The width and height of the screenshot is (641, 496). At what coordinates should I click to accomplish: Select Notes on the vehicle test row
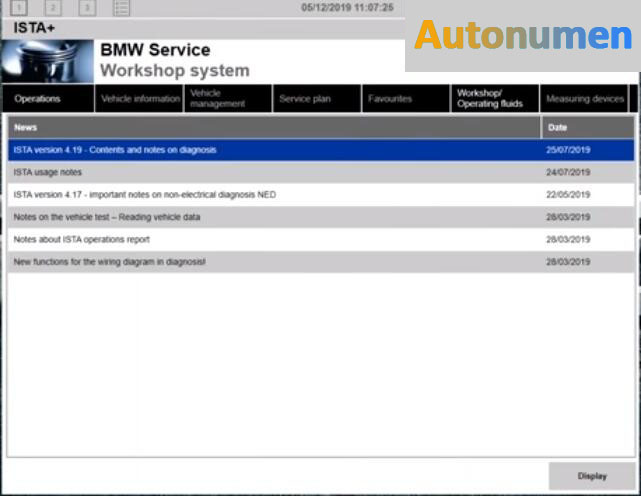(321, 217)
